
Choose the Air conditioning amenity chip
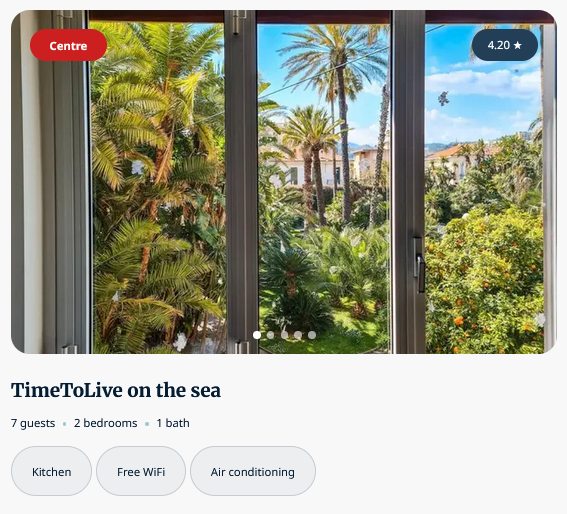[253, 471]
